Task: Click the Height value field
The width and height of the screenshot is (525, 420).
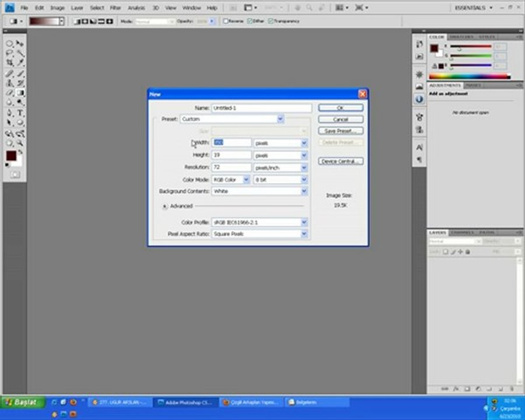Action: pos(232,155)
